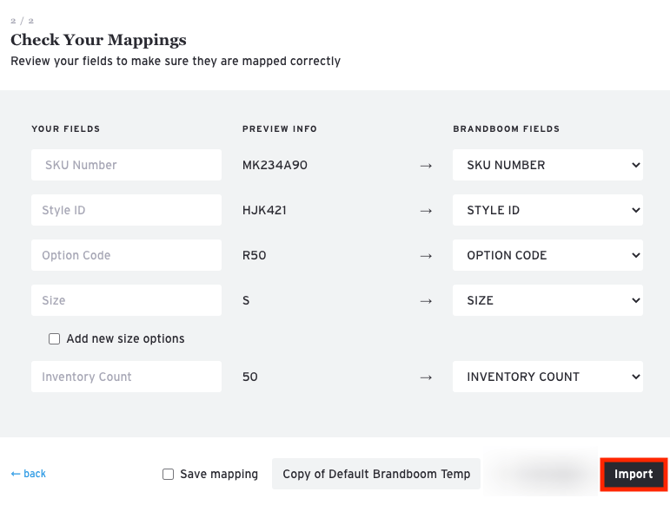Click the Size your-field input
Image resolution: width=670 pixels, height=505 pixels.
pos(126,300)
